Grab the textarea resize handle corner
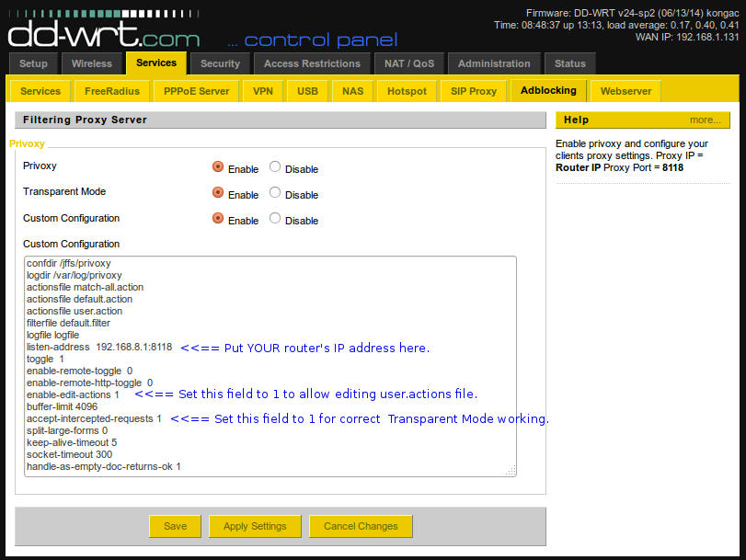This screenshot has width=746, height=560. click(511, 471)
